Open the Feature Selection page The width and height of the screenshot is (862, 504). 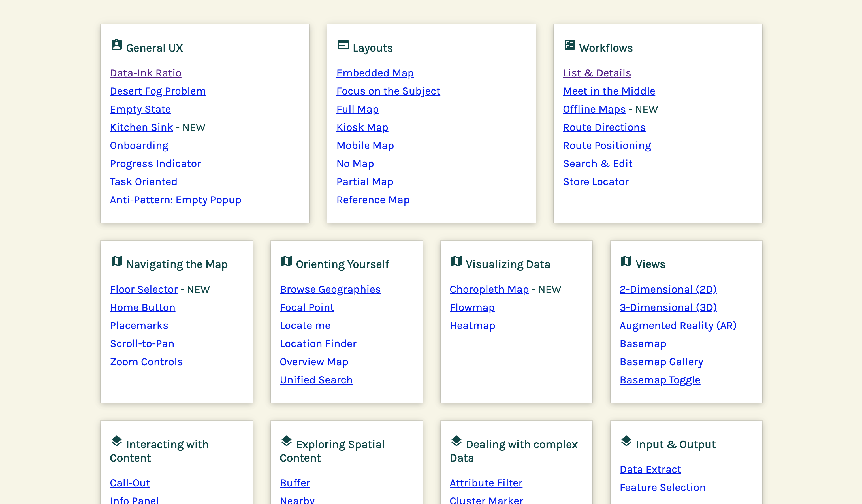(x=662, y=487)
